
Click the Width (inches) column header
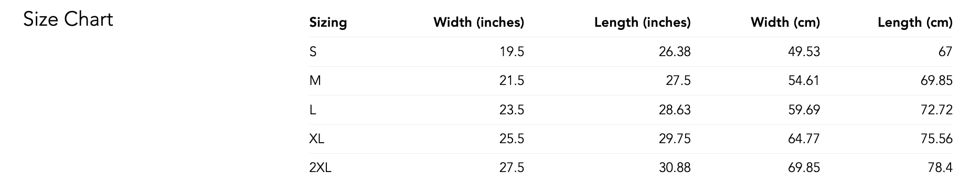pos(478,23)
